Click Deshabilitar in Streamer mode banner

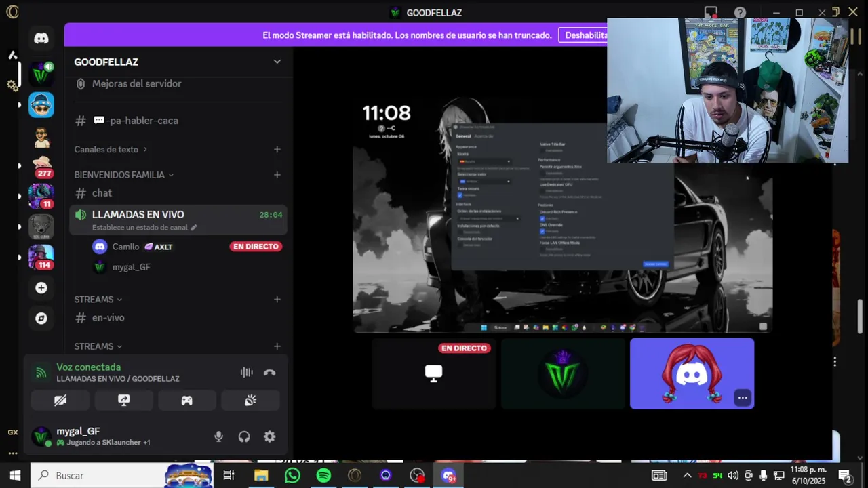coord(585,35)
